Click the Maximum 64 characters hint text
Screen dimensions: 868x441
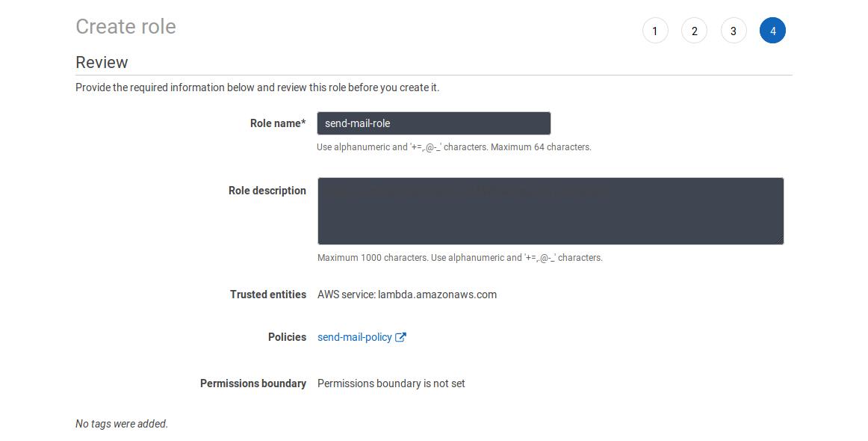point(454,147)
